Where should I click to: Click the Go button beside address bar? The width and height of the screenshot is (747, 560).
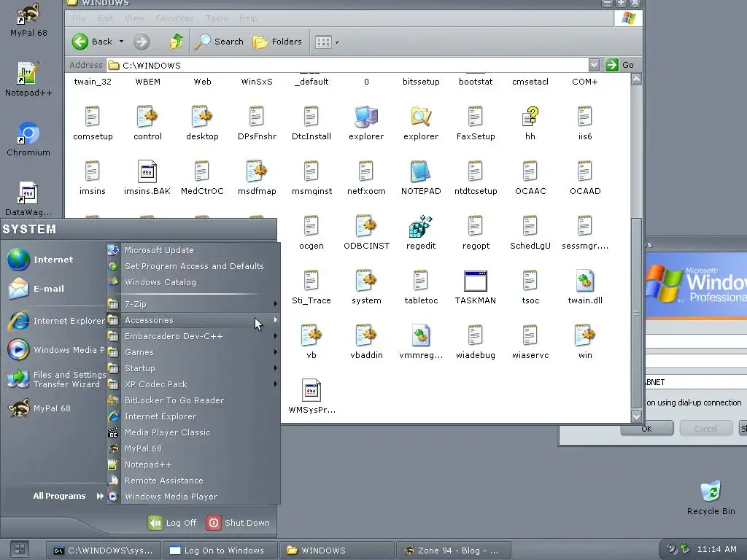point(620,65)
